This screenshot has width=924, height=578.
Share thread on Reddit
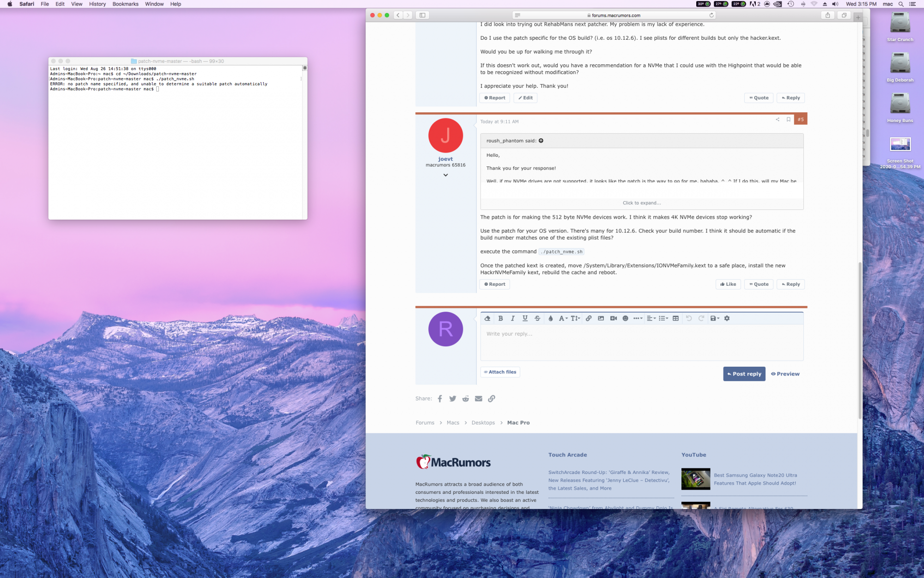point(466,399)
